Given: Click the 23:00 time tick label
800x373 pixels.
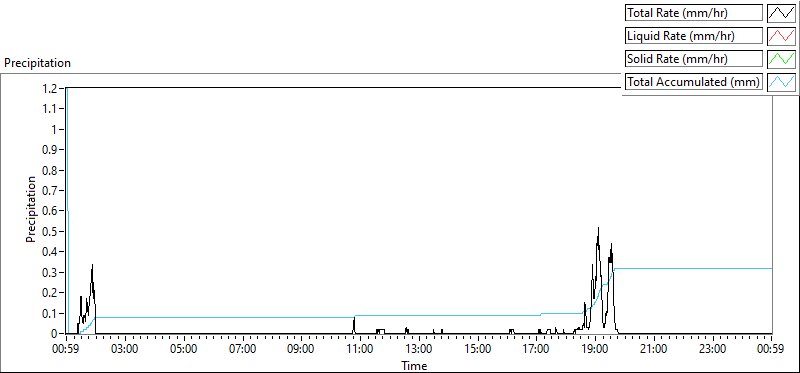Looking at the screenshot, I should point(712,349).
